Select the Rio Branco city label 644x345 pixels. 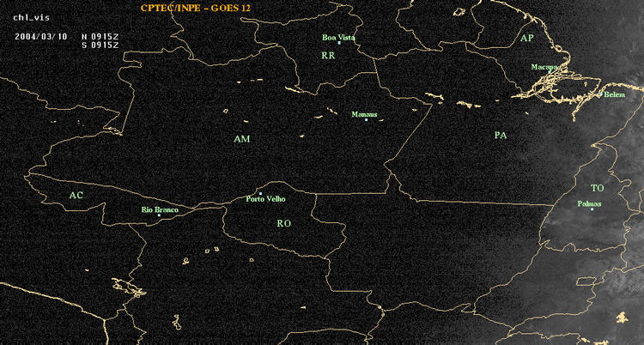[x=161, y=210]
